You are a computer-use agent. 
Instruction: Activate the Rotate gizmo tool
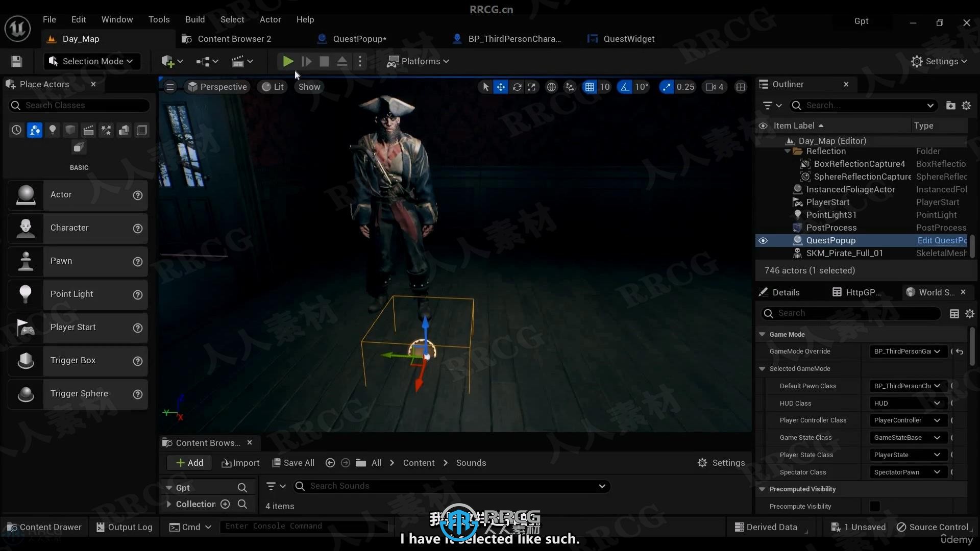(x=517, y=87)
